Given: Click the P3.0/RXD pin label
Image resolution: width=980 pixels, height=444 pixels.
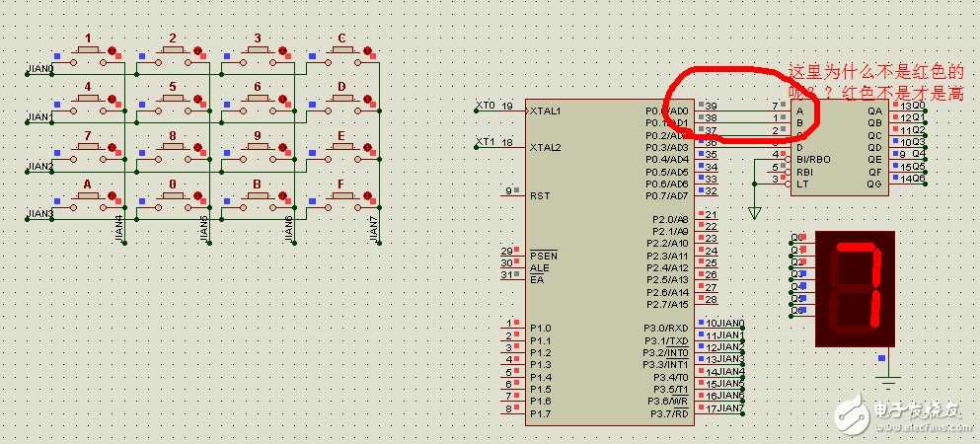Looking at the screenshot, I should point(666,329).
